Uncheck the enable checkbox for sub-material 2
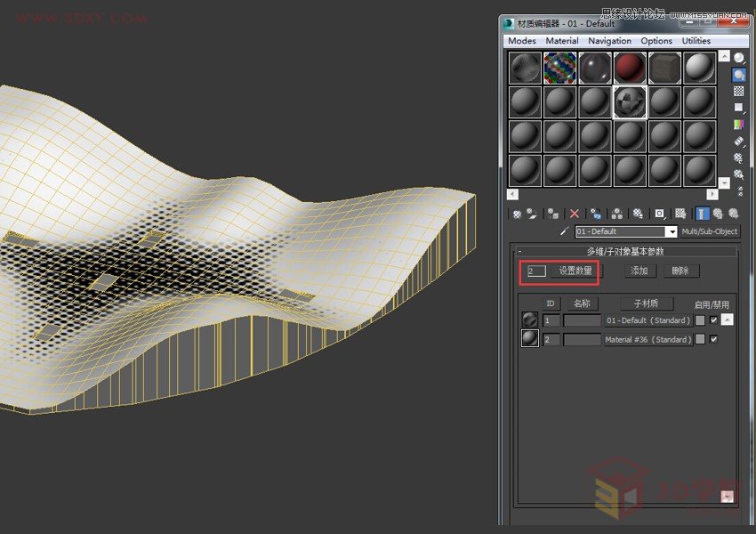Viewport: 756px width, 534px height. point(713,339)
